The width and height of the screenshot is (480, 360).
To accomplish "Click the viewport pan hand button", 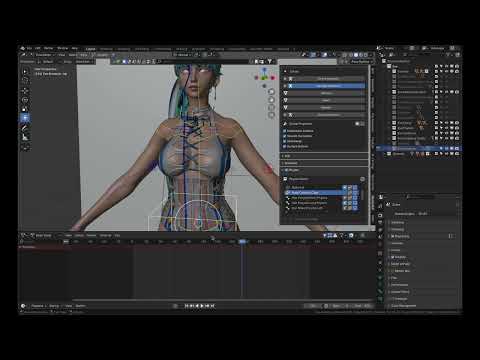I will (271, 99).
